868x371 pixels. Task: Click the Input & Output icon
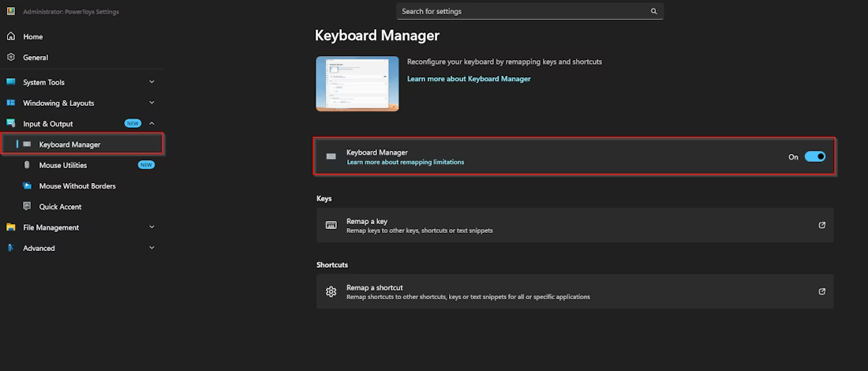pos(10,123)
